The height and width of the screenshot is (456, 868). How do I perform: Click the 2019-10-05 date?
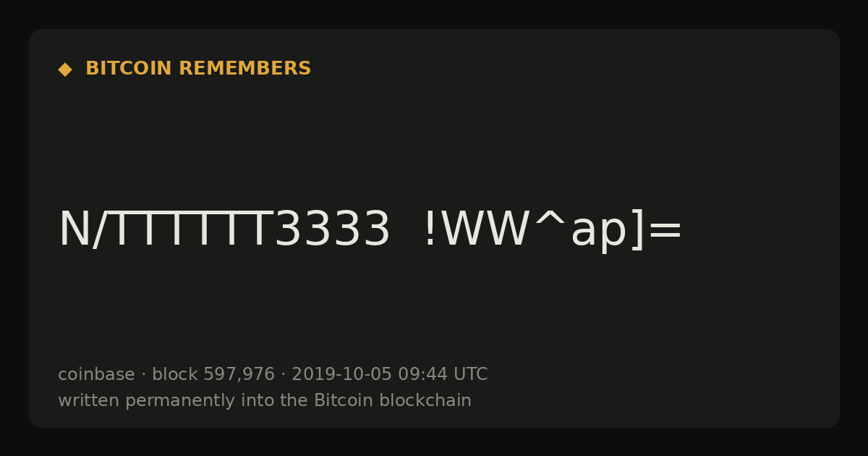(341, 375)
